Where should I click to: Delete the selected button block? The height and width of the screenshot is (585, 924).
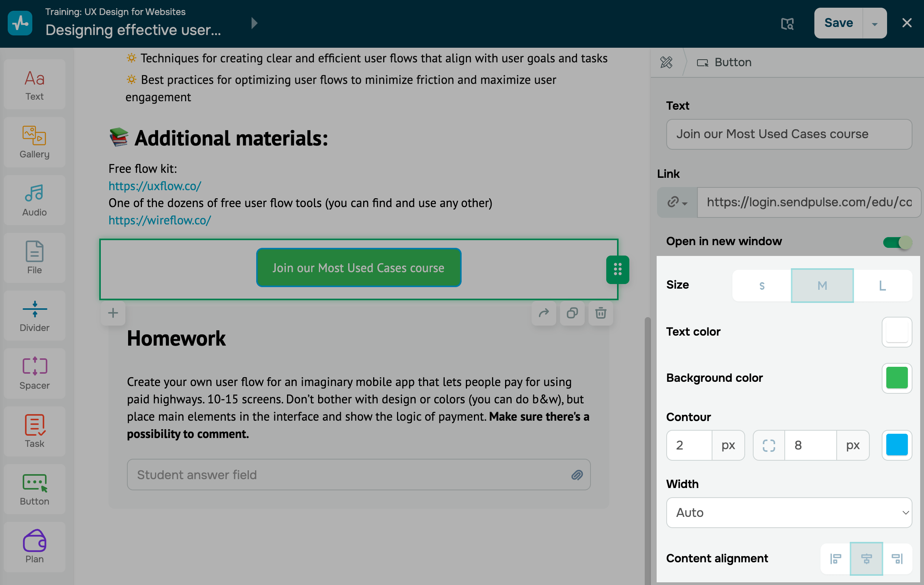click(600, 313)
